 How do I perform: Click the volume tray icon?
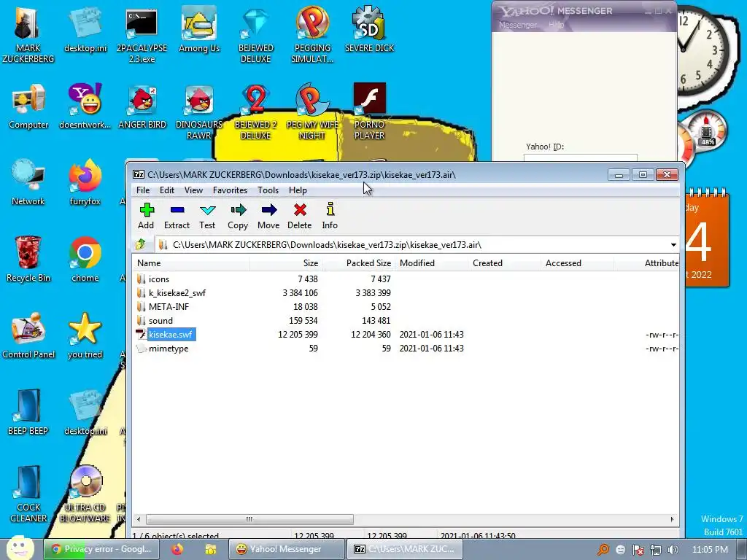pyautogui.click(x=673, y=550)
